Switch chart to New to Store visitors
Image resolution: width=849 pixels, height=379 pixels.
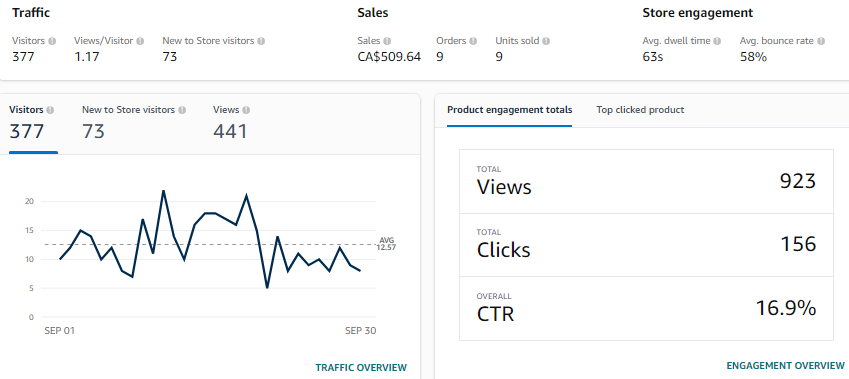coord(134,124)
